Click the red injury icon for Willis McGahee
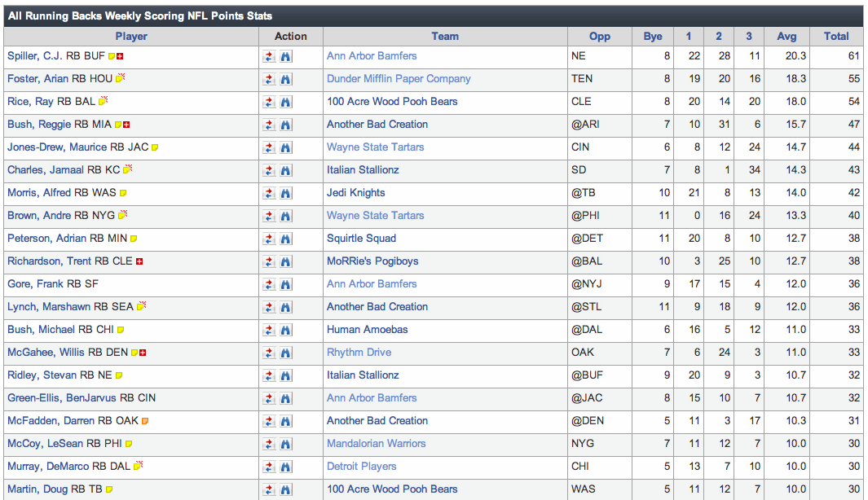Screen dimensions: 868x500 143,353
